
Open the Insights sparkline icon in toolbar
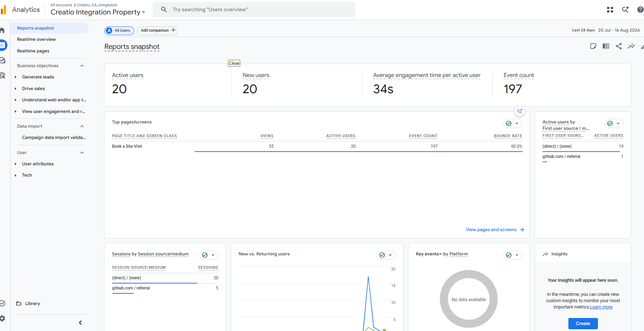click(x=631, y=46)
